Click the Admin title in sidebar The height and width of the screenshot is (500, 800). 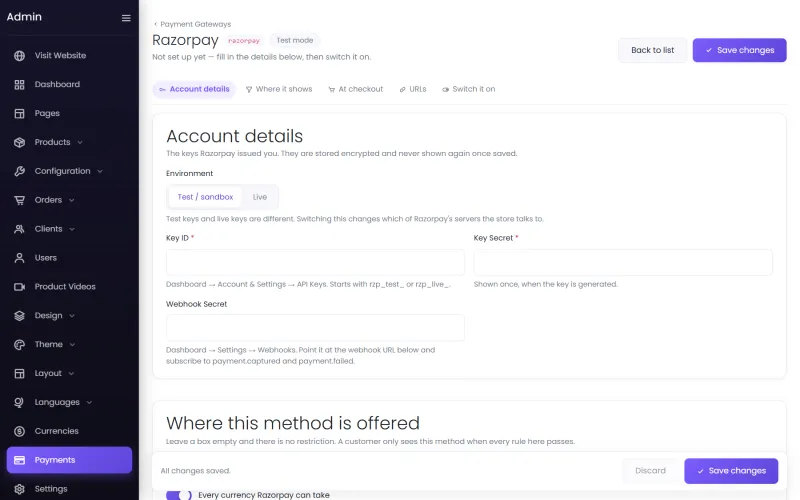pyautogui.click(x=24, y=17)
